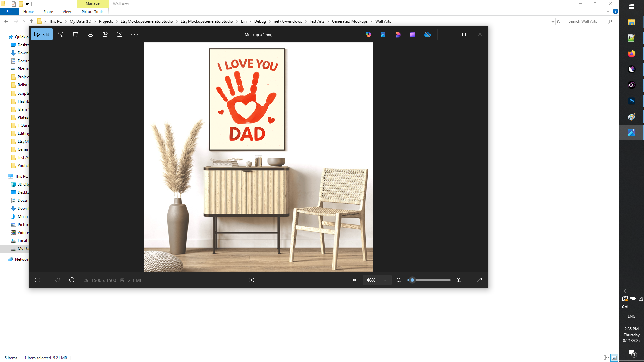Show the filmstrip using the bottom-left icon
644x362 pixels.
(37, 280)
